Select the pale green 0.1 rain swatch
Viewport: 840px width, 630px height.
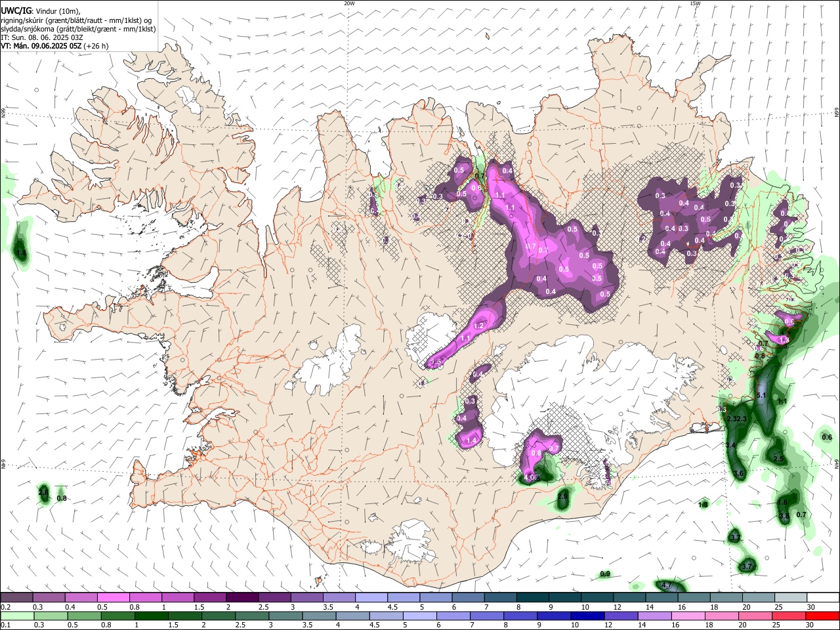17,616
